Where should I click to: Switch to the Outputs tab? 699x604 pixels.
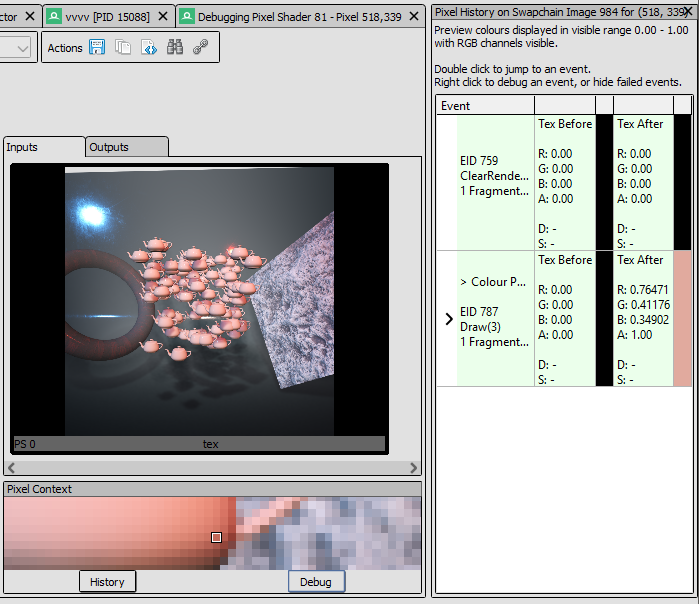[x=127, y=147]
